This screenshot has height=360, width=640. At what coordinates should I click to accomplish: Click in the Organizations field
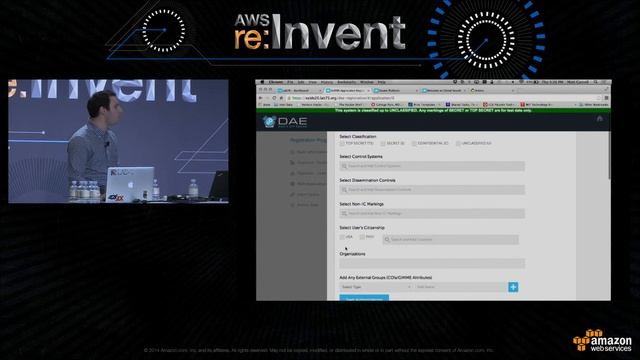point(432,263)
